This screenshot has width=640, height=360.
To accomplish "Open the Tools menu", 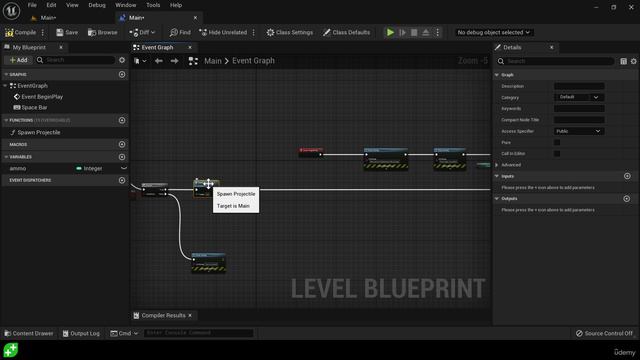I will click(153, 5).
